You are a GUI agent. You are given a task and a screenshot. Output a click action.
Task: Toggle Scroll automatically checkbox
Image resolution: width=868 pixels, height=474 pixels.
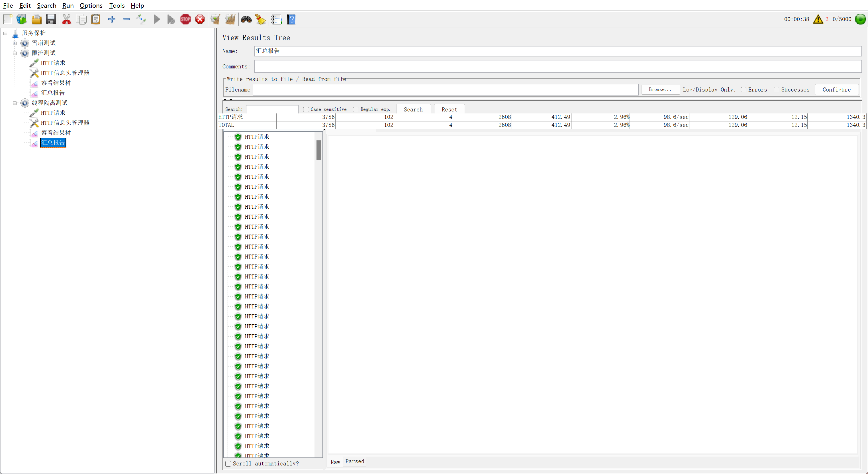(228, 463)
